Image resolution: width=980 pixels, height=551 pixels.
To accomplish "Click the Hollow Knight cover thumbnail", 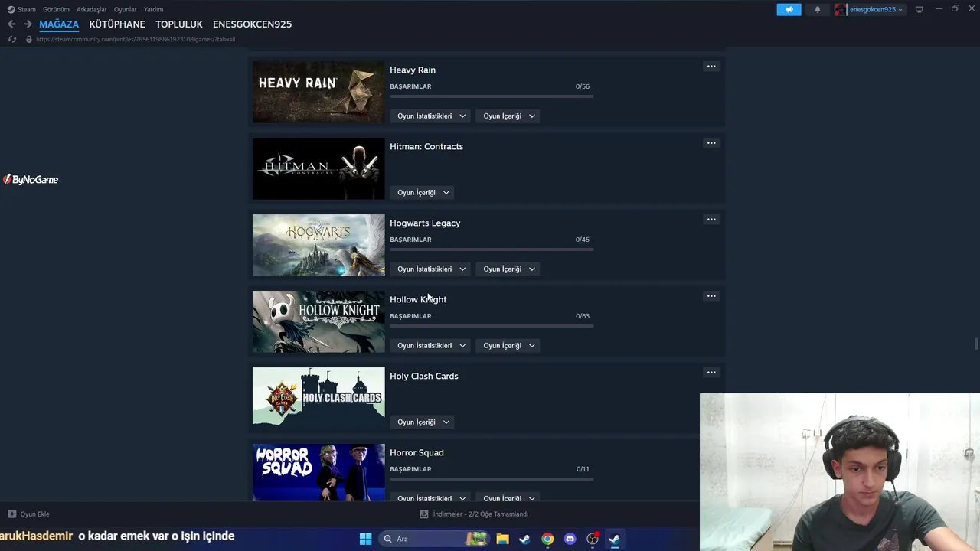I will point(318,321).
